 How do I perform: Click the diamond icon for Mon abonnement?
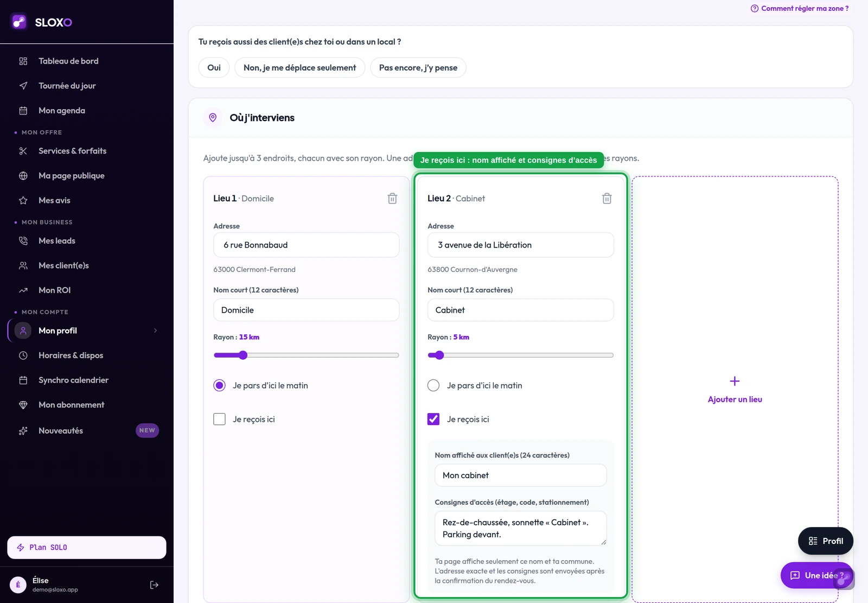[23, 405]
